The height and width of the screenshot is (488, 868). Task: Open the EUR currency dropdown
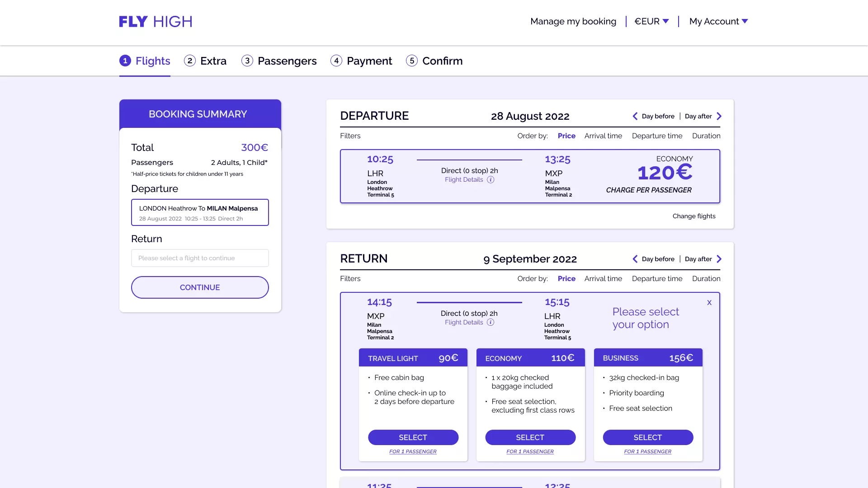pyautogui.click(x=651, y=21)
